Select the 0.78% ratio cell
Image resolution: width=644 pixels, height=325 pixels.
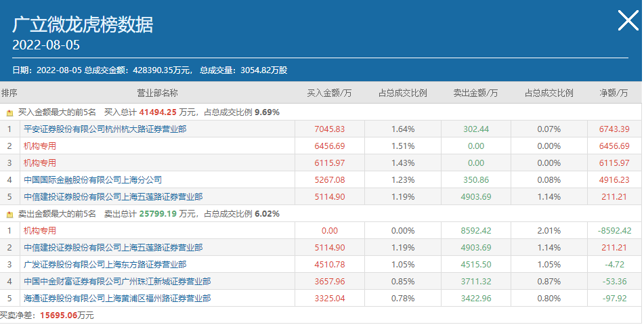(403, 298)
